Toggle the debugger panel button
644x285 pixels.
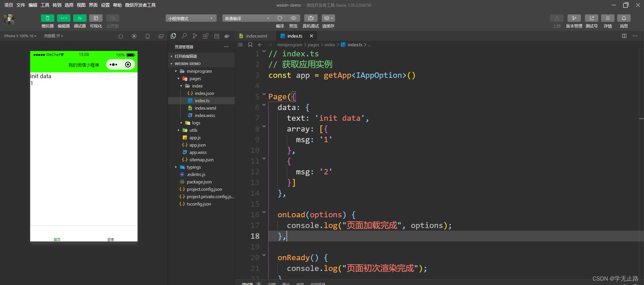coord(80,18)
